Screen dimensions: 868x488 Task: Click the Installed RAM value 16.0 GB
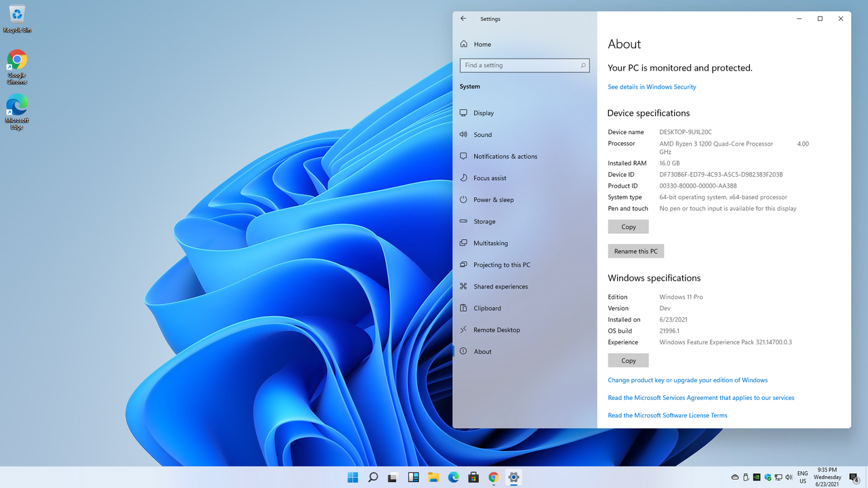tap(669, 163)
